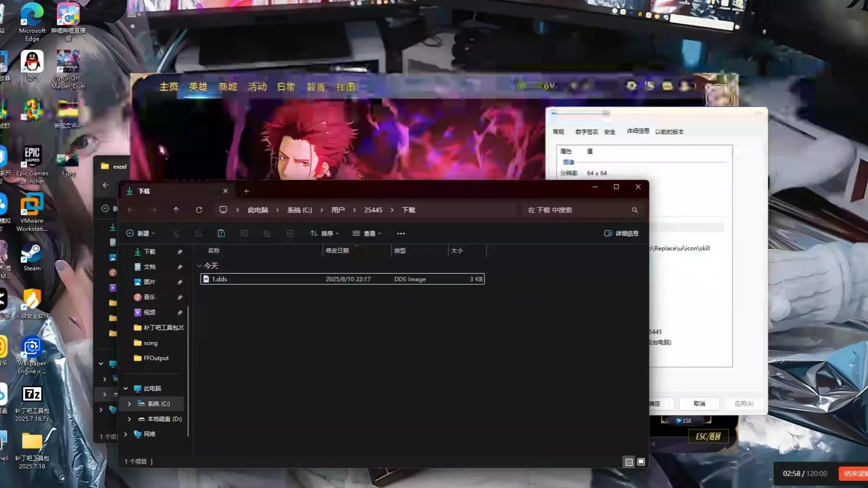Switch to the 常规 properties tab

(x=558, y=132)
